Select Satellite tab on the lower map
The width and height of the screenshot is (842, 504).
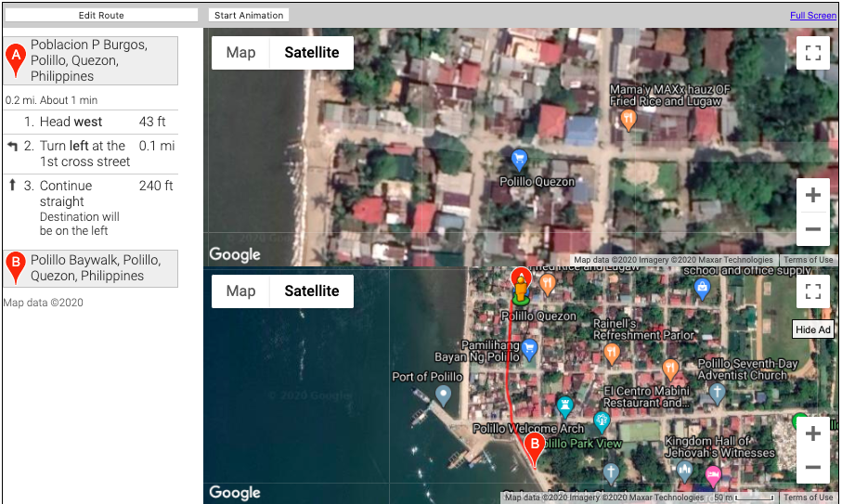coord(311,291)
